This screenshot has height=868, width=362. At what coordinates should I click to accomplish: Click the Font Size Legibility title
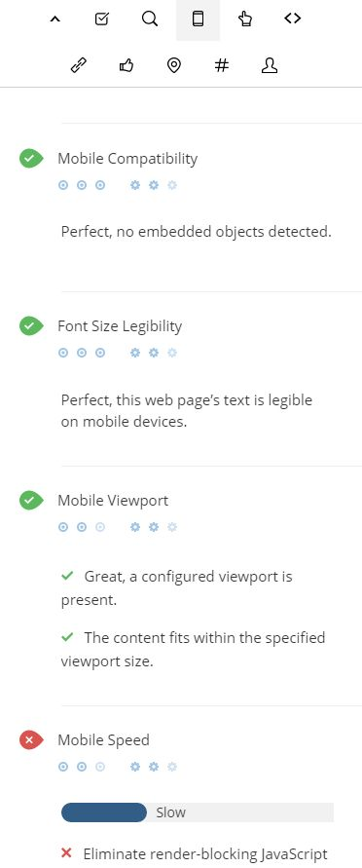tap(120, 326)
